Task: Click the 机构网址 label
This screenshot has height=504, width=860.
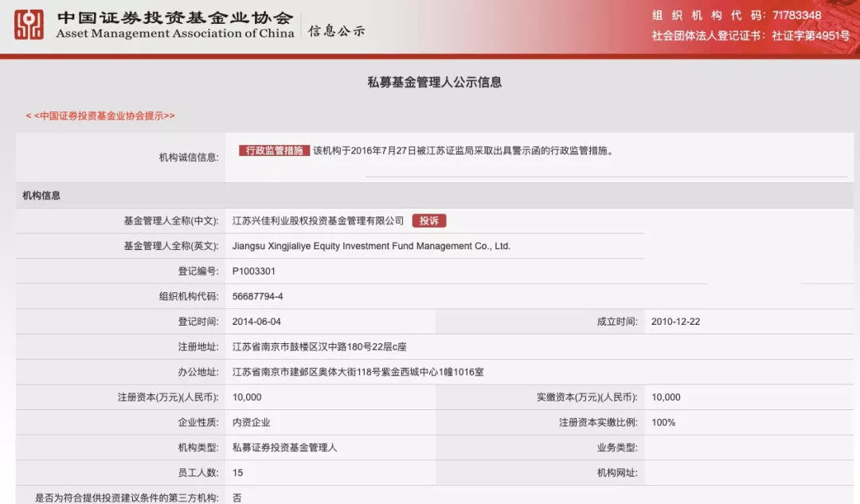Action: [x=617, y=473]
